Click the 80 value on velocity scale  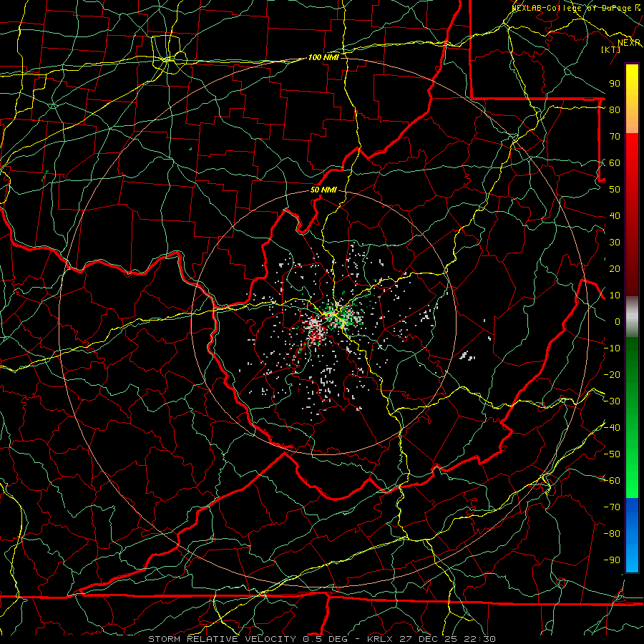point(615,109)
